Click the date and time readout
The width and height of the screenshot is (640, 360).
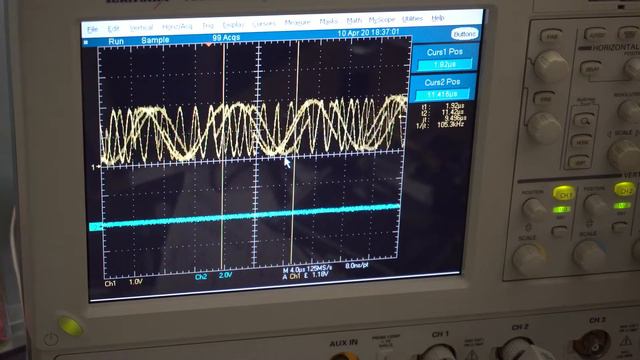368,32
